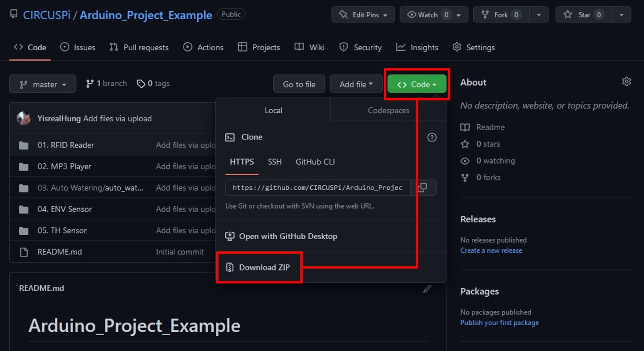Open the Security tab
Image resolution: width=644 pixels, height=351 pixels.
coord(361,47)
